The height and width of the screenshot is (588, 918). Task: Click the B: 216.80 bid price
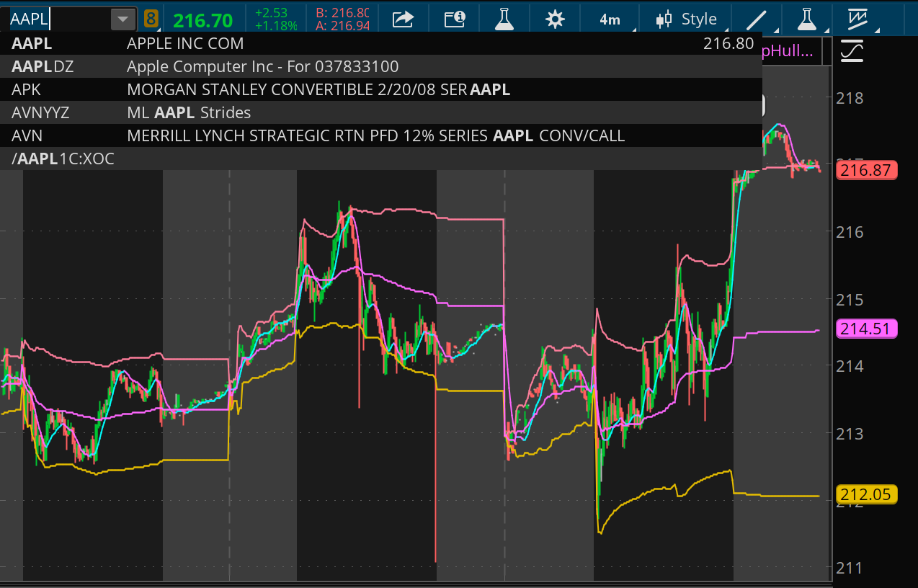[343, 12]
